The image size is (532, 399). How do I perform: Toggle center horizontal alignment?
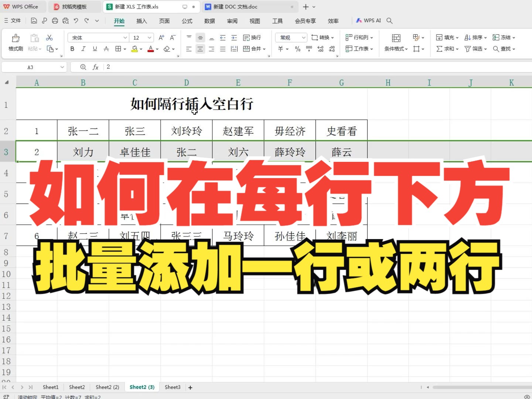[x=200, y=49]
